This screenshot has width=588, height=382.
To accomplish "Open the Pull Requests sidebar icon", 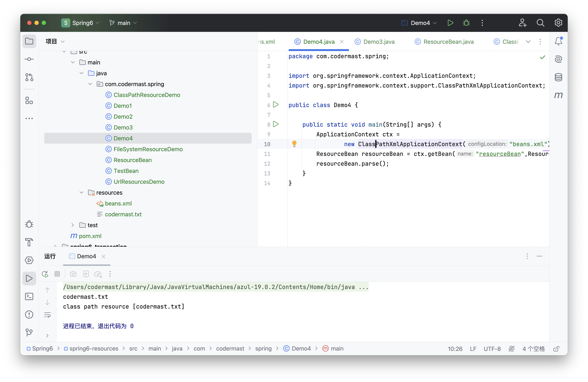I will coord(29,77).
